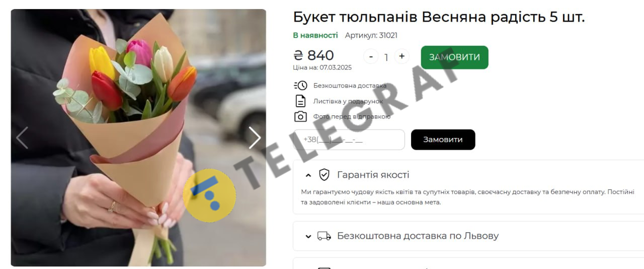The height and width of the screenshot is (269, 644).
Task: Click the free delivery clock icon
Action: (x=300, y=86)
